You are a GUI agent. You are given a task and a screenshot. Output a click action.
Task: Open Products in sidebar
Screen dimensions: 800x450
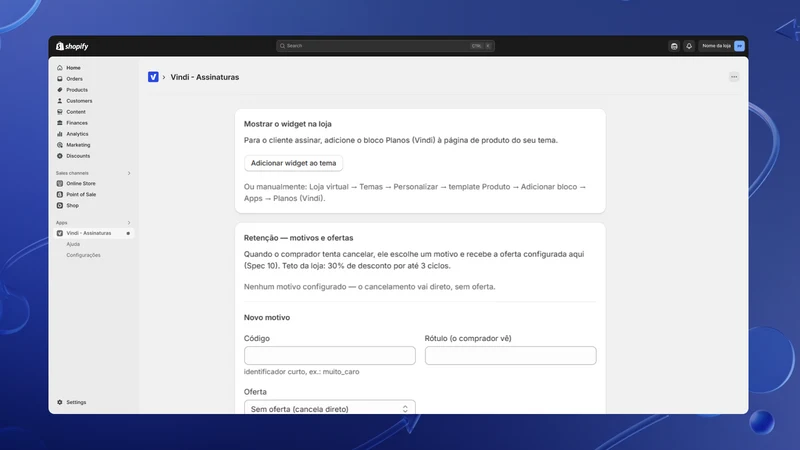[77, 90]
